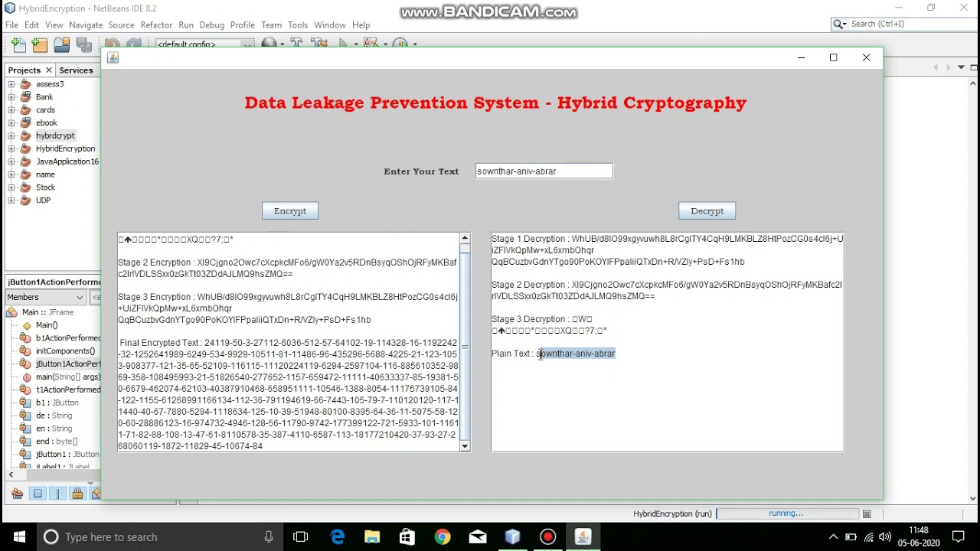Screen dimensions: 980x551
Task: Select the t1ActionPerformed method in Navigator
Action: tap(68, 390)
